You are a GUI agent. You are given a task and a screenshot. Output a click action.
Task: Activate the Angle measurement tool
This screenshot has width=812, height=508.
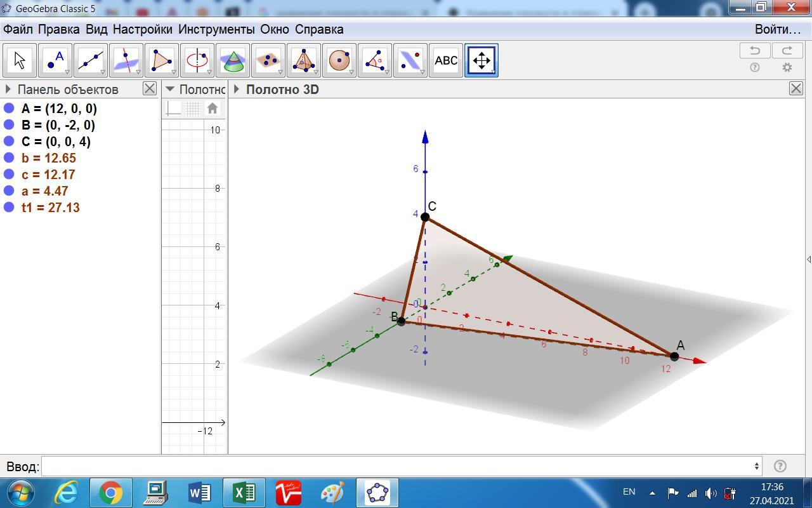(x=375, y=60)
